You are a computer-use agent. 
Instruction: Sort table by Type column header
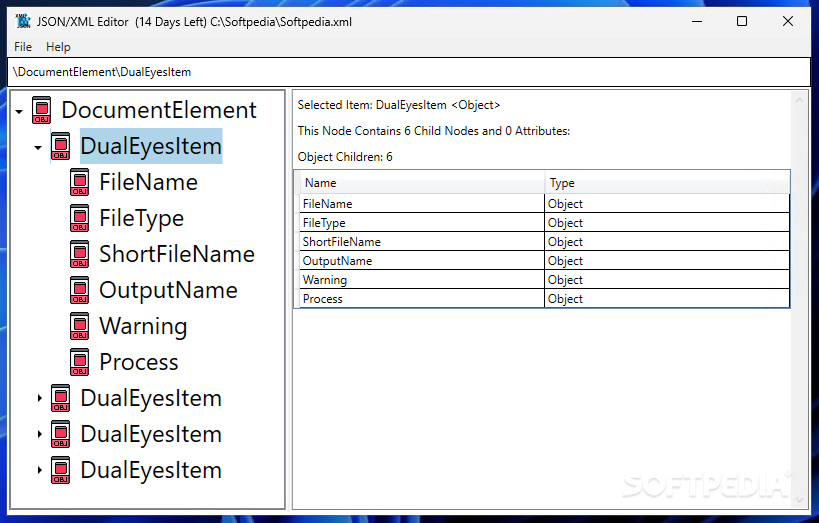667,183
